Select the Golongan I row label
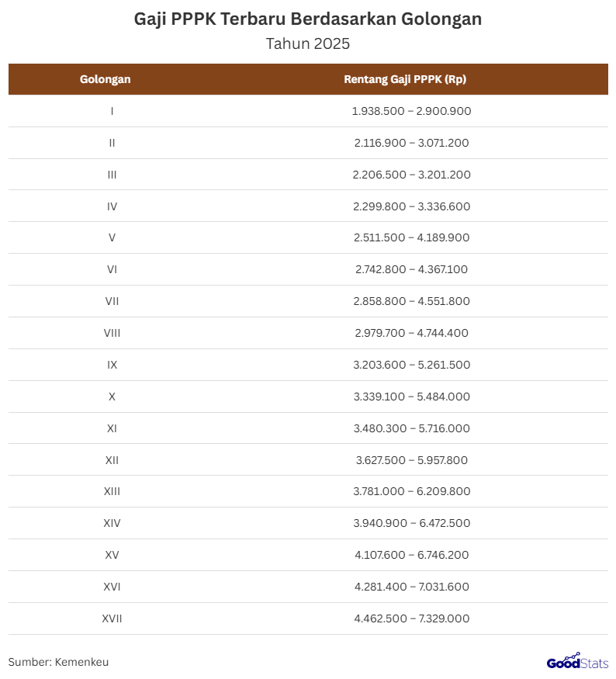616x679 pixels. pyautogui.click(x=112, y=111)
